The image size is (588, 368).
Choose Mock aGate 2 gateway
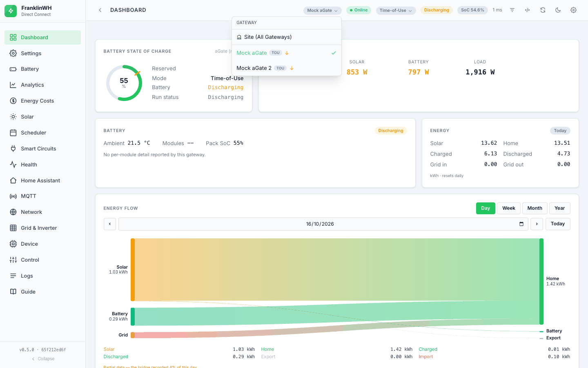[287, 68]
